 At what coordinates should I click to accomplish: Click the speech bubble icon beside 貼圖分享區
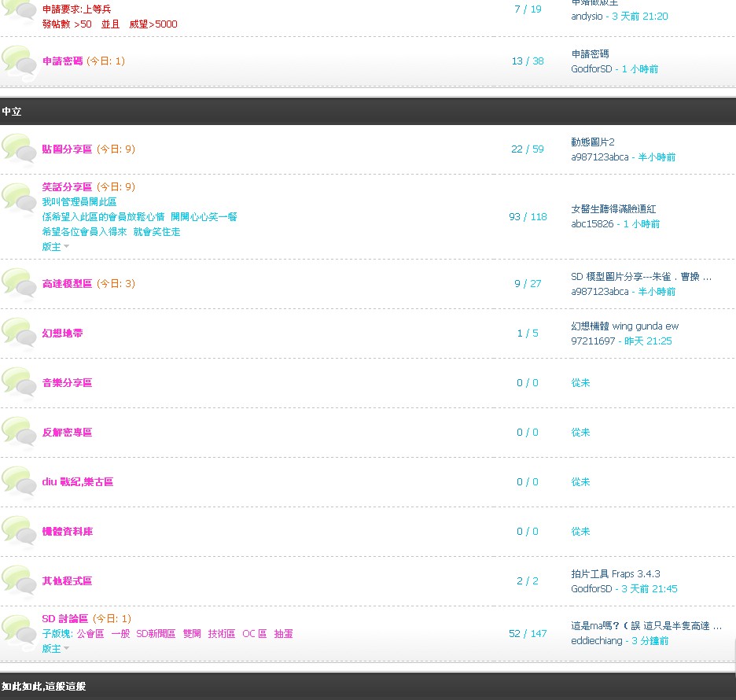click(19, 149)
